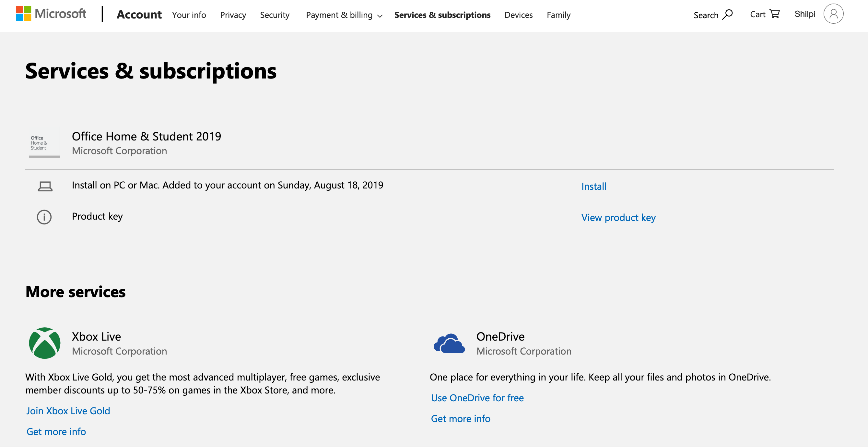Viewport: 868px width, 447px height.
Task: Click Use OneDrive for free link
Action: [477, 398]
